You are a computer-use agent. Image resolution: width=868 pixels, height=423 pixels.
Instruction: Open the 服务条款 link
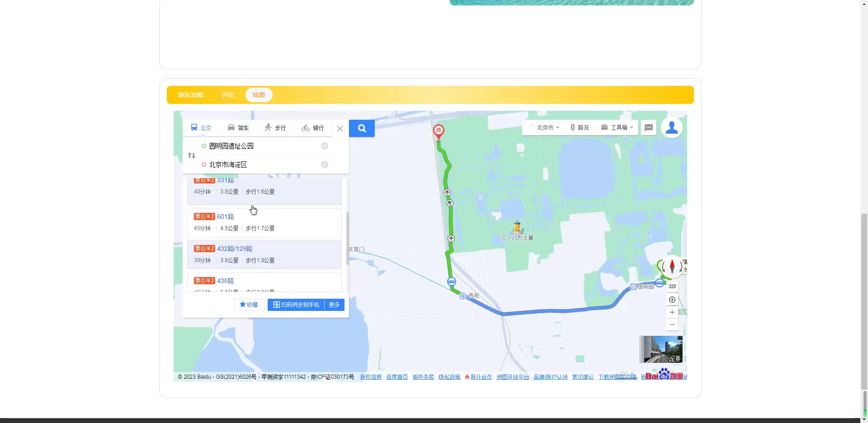tap(423, 377)
